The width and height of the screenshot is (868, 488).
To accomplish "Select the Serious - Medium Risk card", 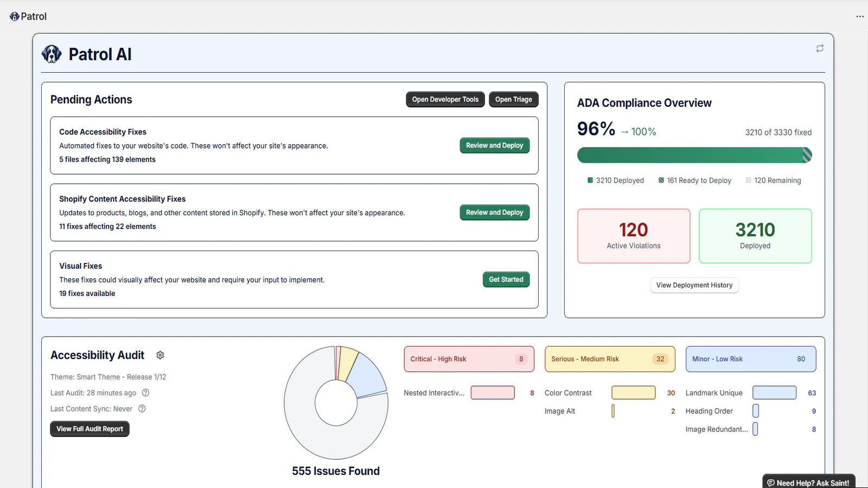I will click(610, 359).
